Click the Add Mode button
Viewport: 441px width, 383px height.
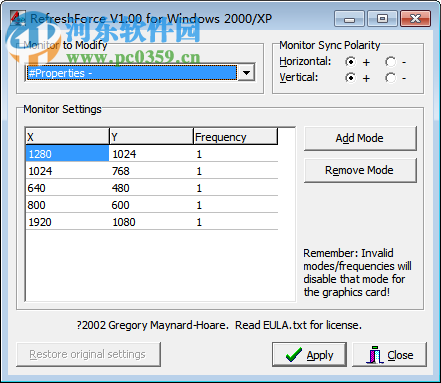point(360,138)
